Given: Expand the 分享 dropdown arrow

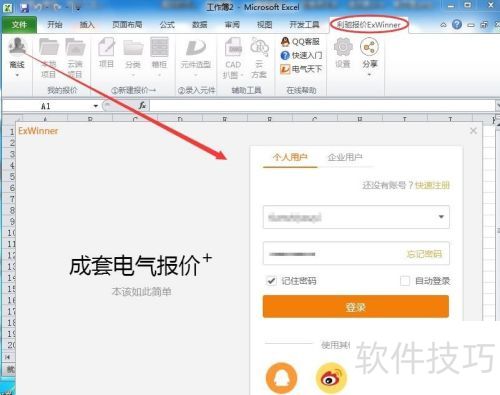Looking at the screenshot, I should pos(369,75).
